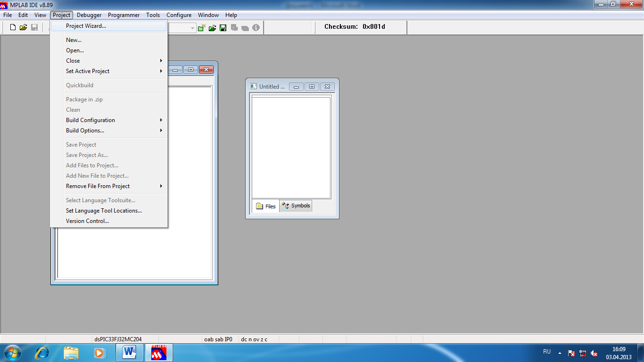Choose Open... in the Project menu
644x362 pixels.
(109, 50)
